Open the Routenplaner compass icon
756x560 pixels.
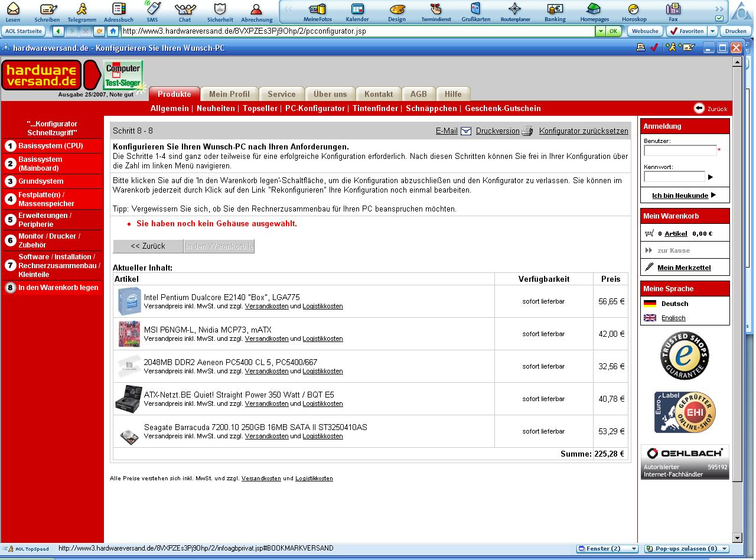[x=515, y=9]
